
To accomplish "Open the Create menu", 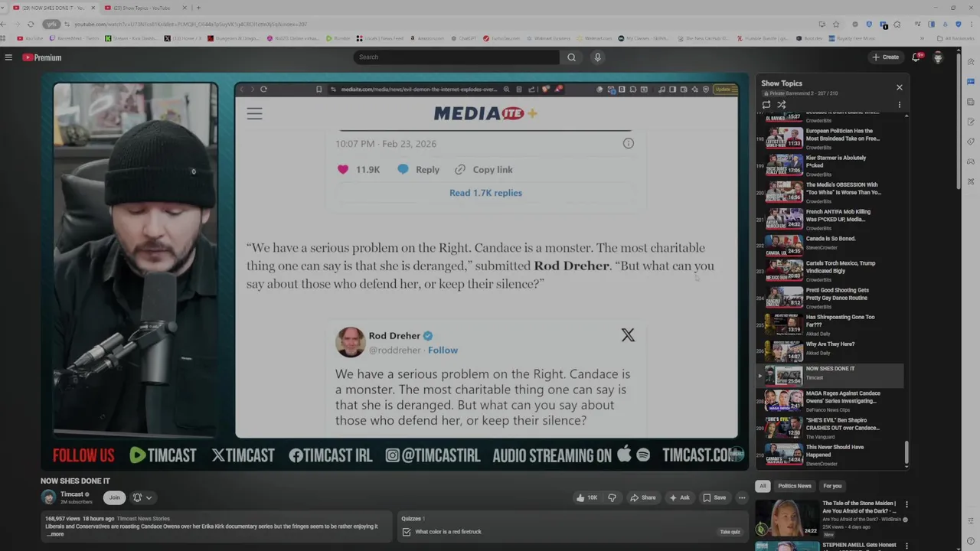I will click(885, 57).
